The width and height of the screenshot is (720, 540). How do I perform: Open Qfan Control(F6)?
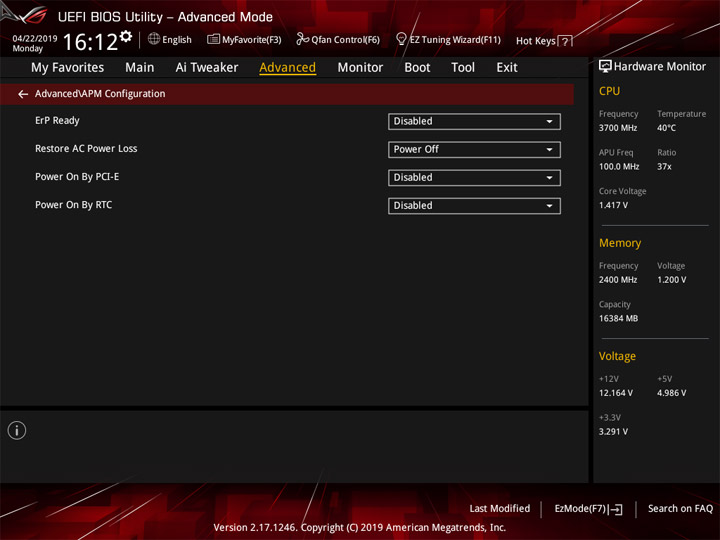tap(345, 40)
